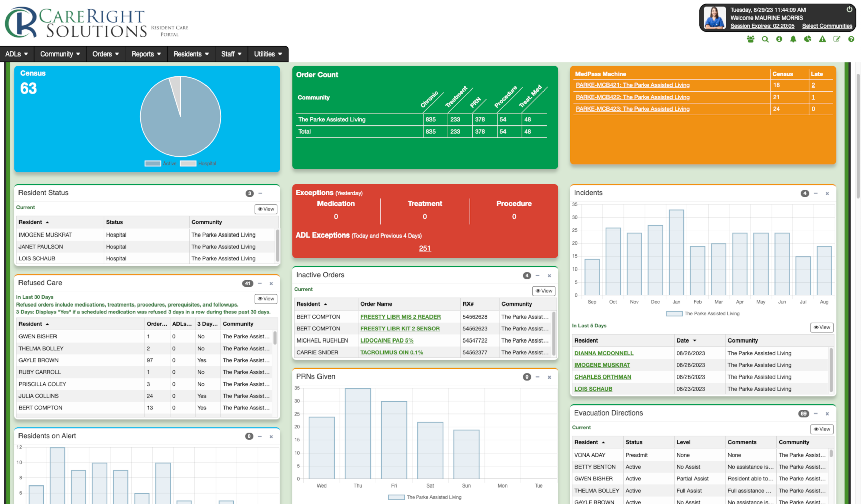Click the green bell notifications icon
The height and width of the screenshot is (504, 861).
coord(793,39)
